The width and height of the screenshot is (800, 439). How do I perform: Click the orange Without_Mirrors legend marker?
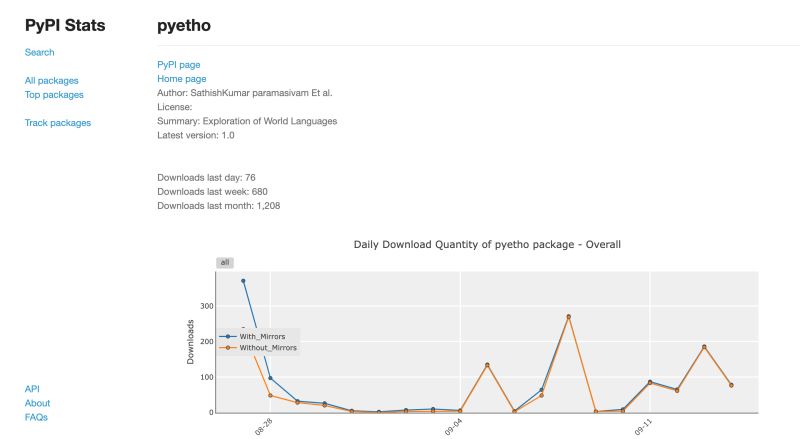229,348
